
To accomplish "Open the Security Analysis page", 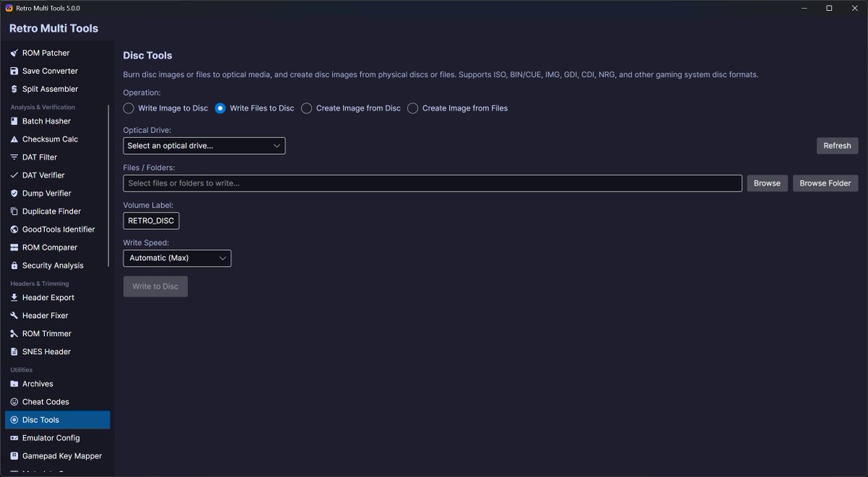I will pyautogui.click(x=57, y=265).
